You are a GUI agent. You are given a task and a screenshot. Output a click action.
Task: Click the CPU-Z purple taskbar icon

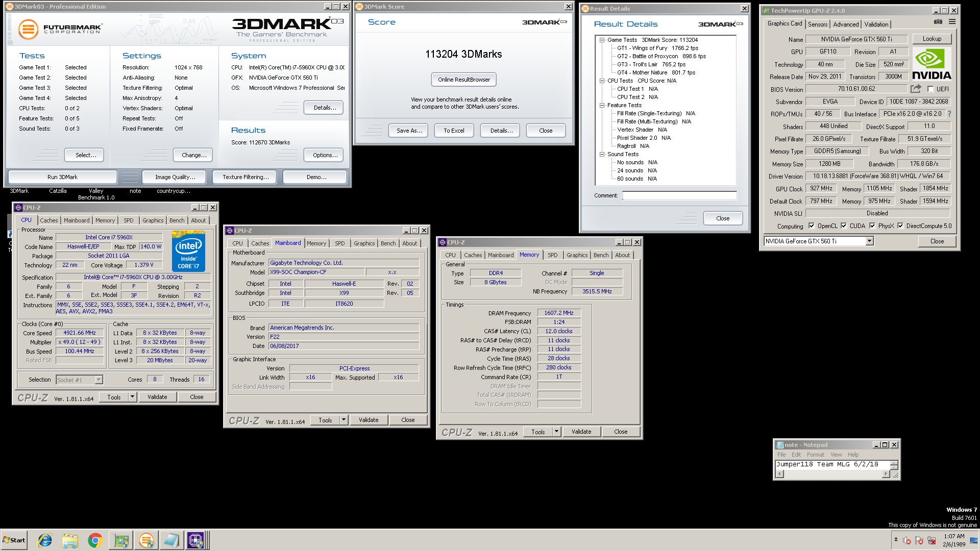coord(195,540)
